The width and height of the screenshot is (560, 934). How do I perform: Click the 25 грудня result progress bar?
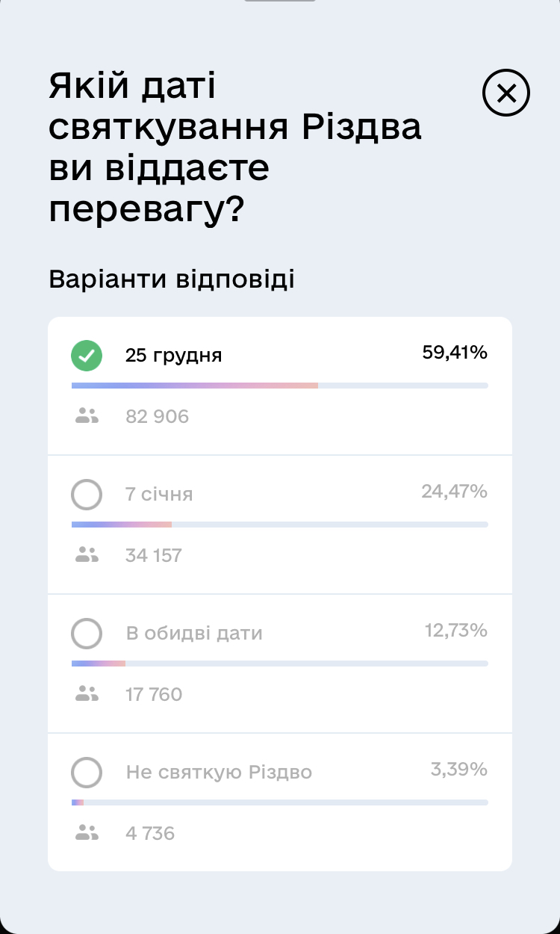280,386
